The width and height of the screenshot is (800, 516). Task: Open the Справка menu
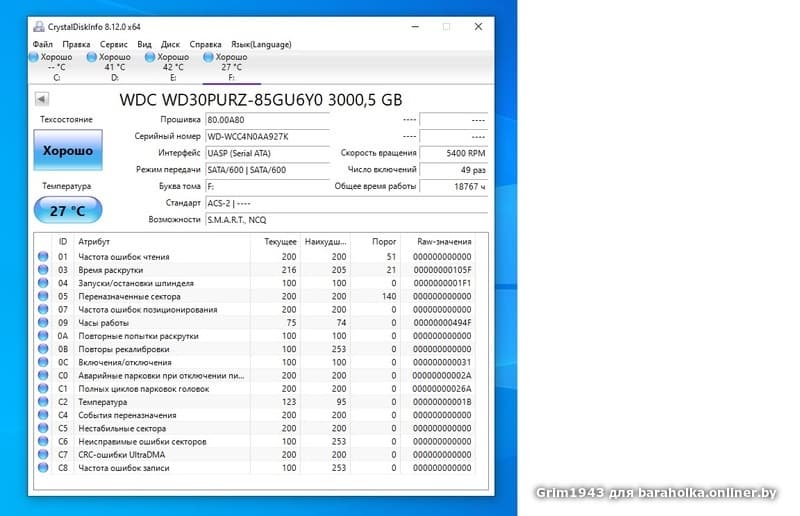pos(205,44)
